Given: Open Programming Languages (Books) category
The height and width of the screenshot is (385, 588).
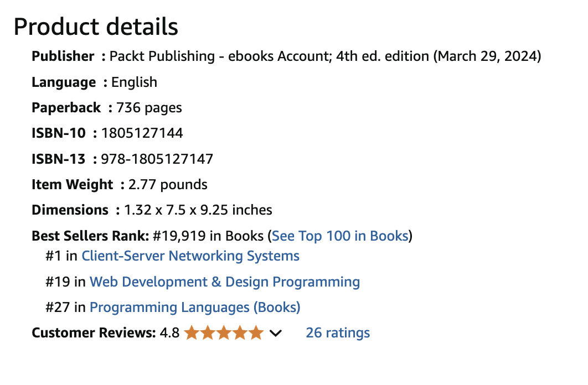Looking at the screenshot, I should coord(195,307).
